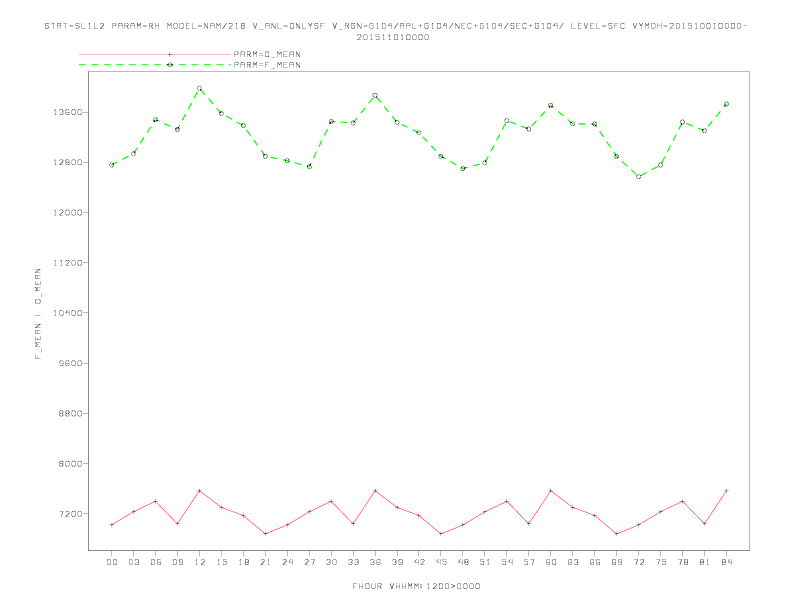Click the 13600 y-axis tick label
Screen dimensions: 792x612
tap(68, 112)
